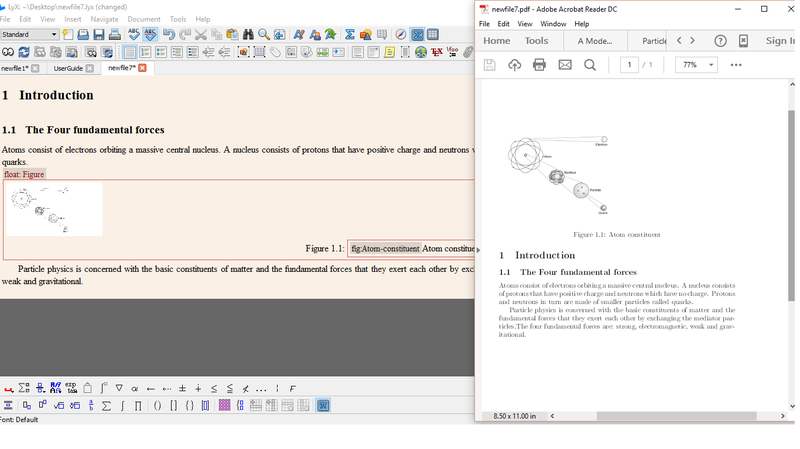Click the Update document refresh icon
This screenshot has width=800, height=449.
(24, 52)
